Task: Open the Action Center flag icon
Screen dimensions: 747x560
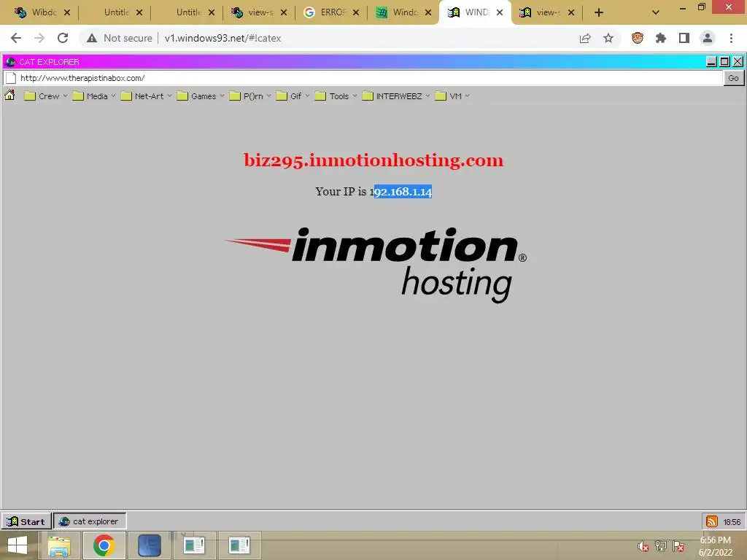Action: (x=679, y=547)
